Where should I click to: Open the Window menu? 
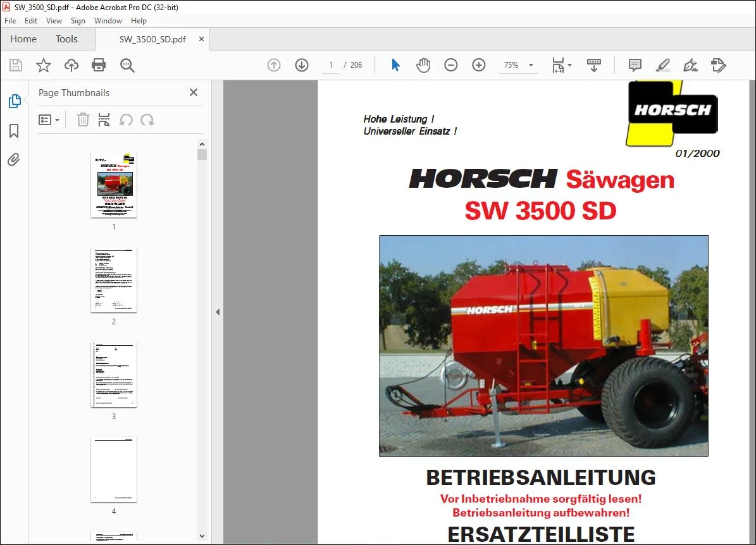[108, 21]
